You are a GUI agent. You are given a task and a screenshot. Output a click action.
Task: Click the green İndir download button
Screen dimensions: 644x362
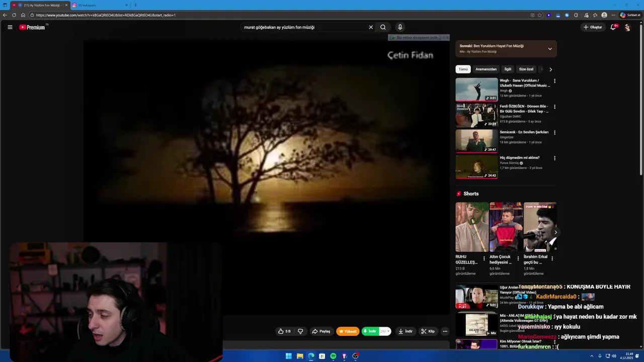point(370,331)
